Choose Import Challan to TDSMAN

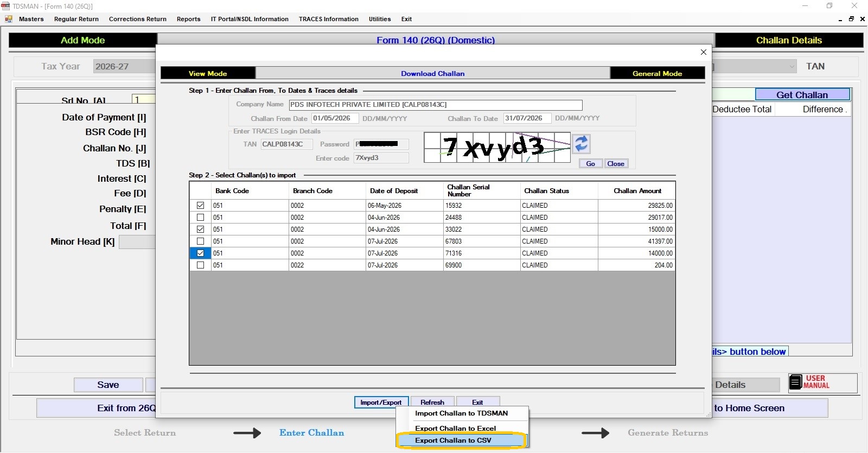462,413
